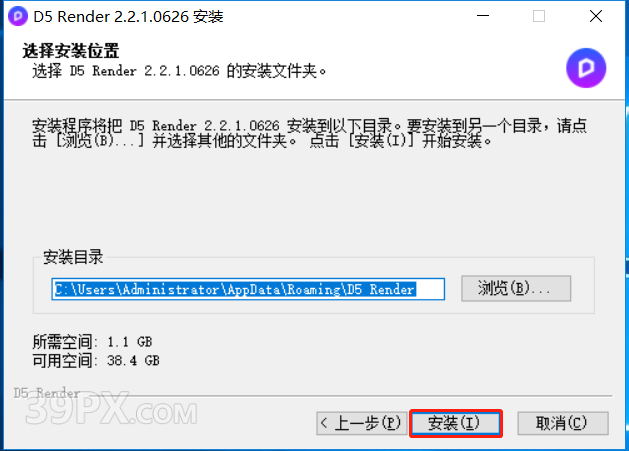Viewport: 629px width, 451px height.
Task: Open folder browser via 浏览(B)... button
Action: coord(516,288)
